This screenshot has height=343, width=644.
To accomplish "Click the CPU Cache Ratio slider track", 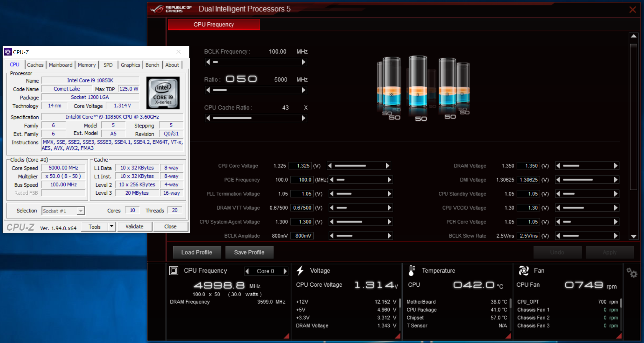I will tap(256, 118).
